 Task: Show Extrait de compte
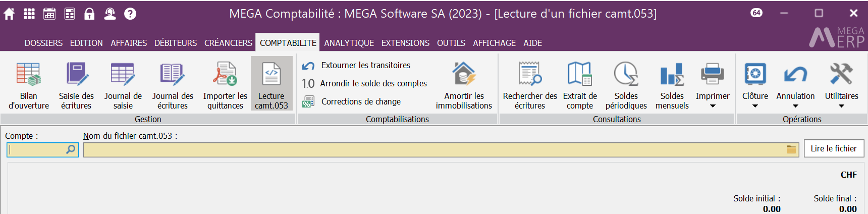[580, 84]
